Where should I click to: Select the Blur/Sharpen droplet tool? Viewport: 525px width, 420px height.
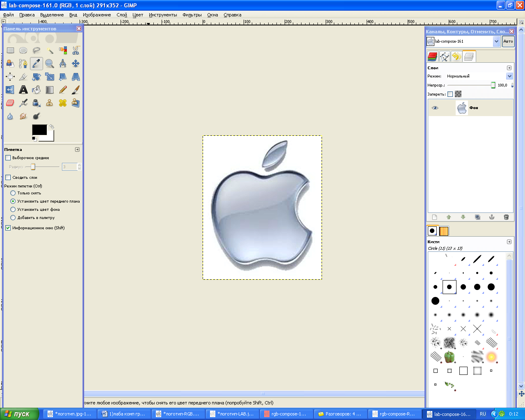coord(10,116)
